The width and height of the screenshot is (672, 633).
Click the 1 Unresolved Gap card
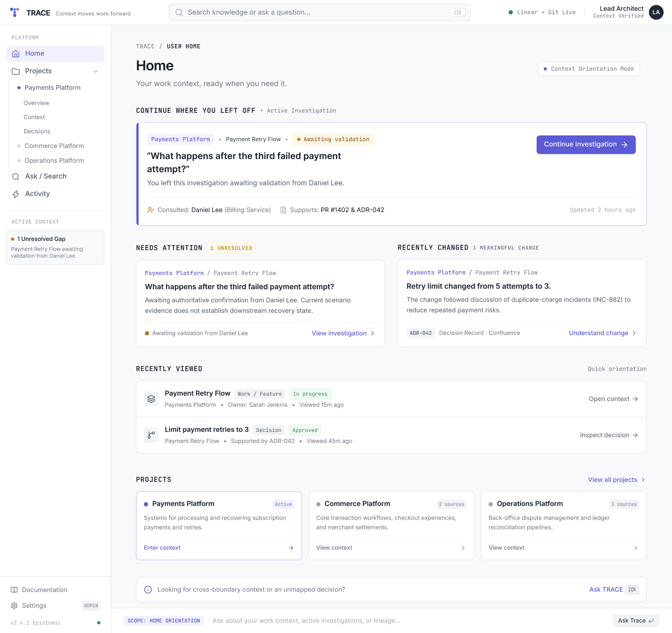pyautogui.click(x=55, y=247)
